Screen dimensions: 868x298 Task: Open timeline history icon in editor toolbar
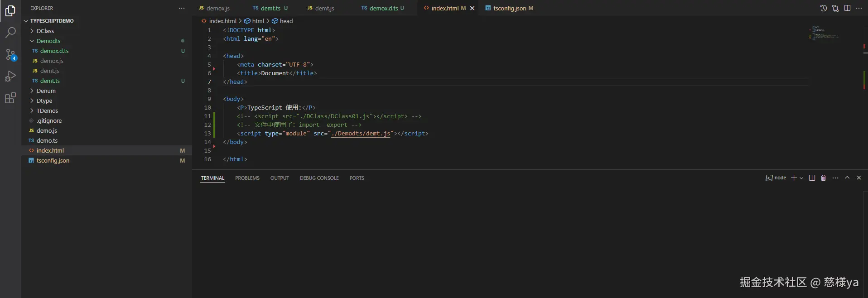click(823, 8)
